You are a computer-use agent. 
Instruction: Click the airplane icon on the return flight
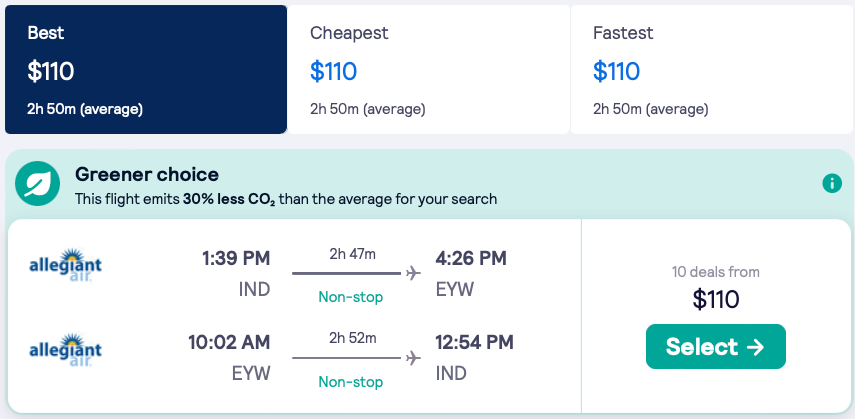414,358
